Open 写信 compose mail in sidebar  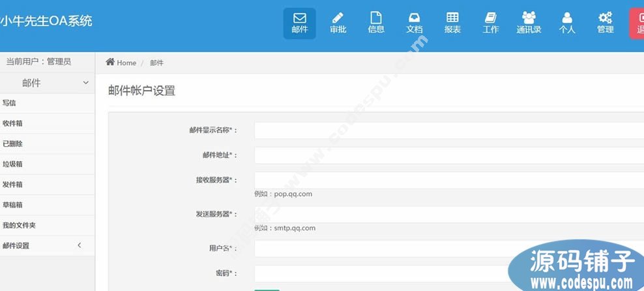click(47, 103)
